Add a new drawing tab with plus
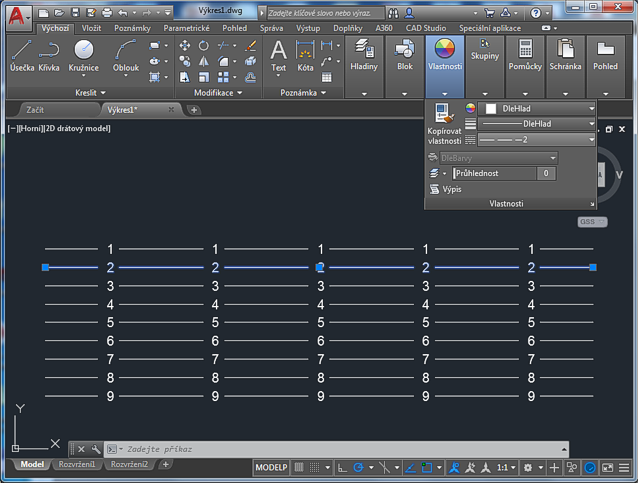Screen dimensions: 638x483 pyautogui.click(x=194, y=110)
